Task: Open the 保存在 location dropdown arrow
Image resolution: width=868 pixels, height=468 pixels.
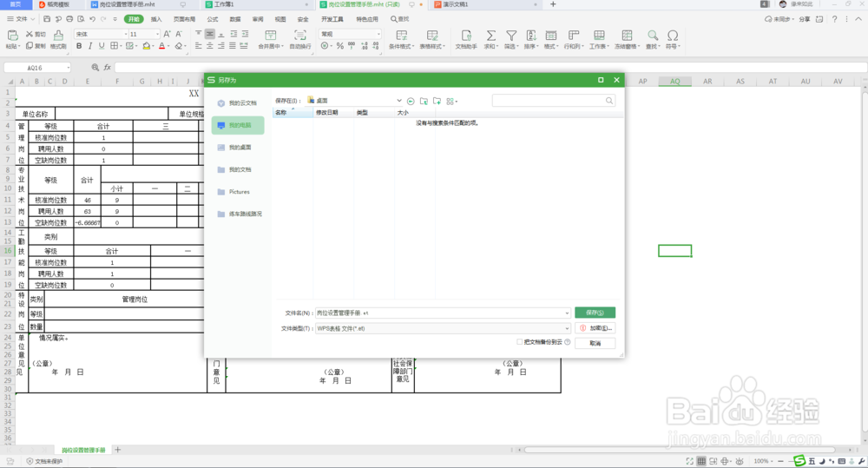Action: click(398, 101)
